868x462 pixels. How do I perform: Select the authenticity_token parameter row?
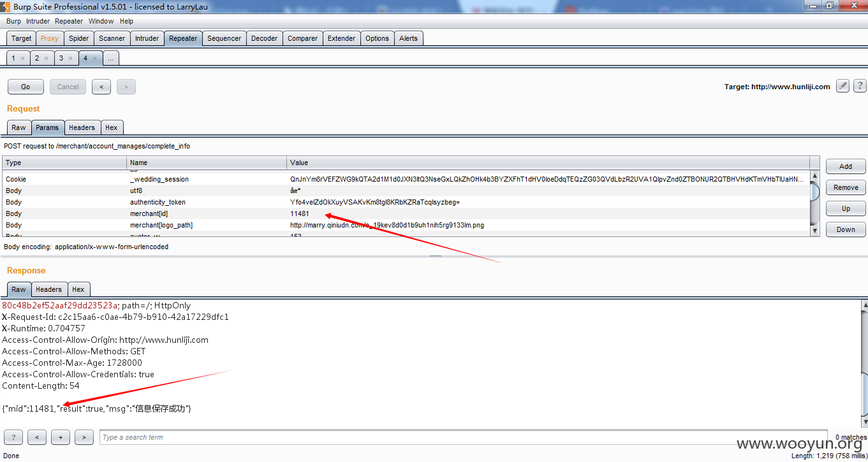pos(406,202)
